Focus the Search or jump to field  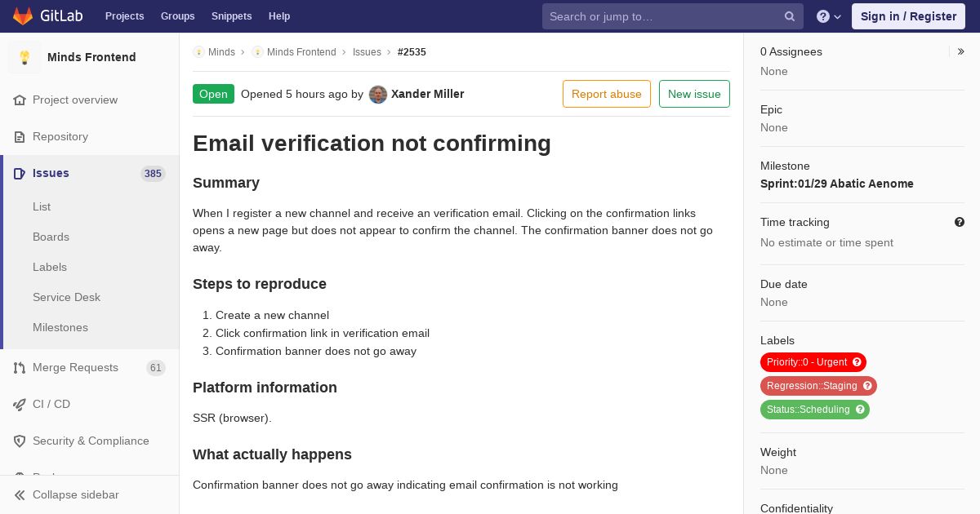click(x=673, y=16)
